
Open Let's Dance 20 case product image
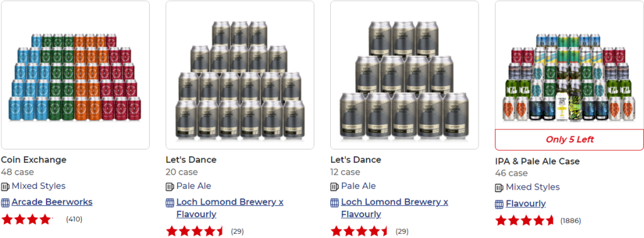point(240,75)
